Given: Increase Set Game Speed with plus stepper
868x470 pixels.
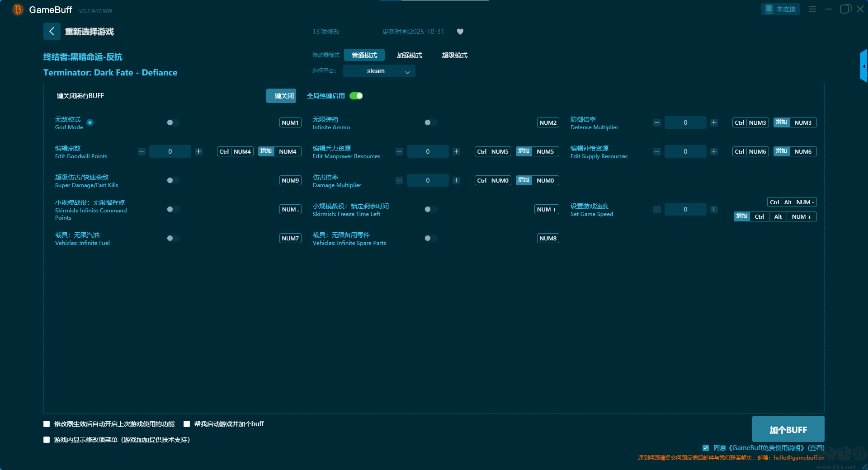Looking at the screenshot, I should [714, 209].
